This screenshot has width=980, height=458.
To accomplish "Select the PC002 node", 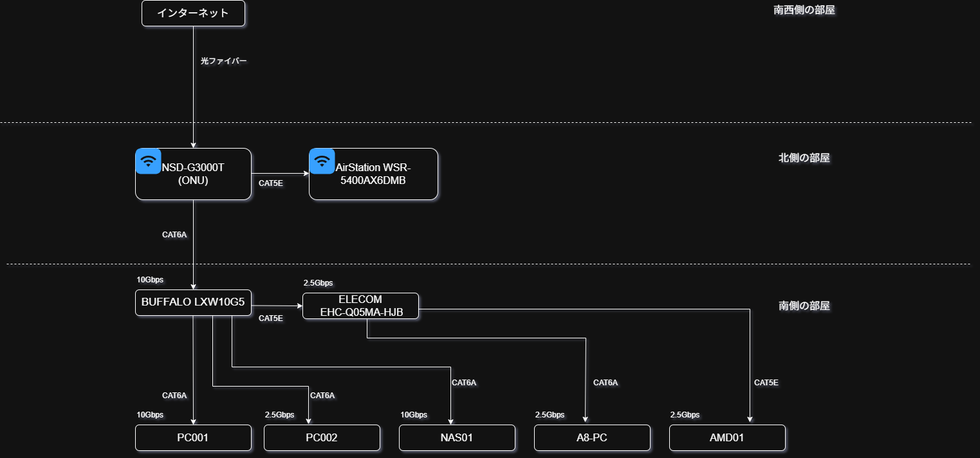I will coord(322,437).
